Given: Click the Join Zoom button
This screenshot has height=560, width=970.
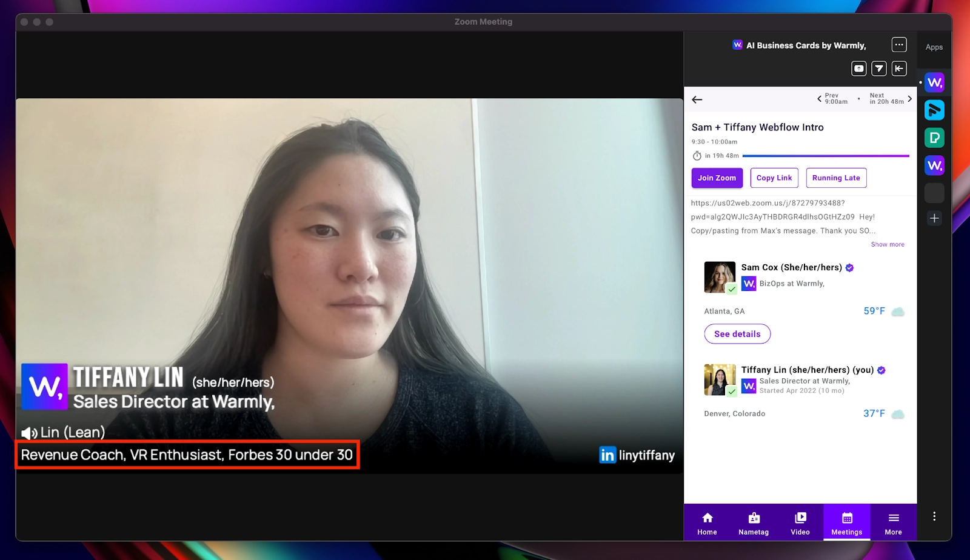Looking at the screenshot, I should click(717, 178).
